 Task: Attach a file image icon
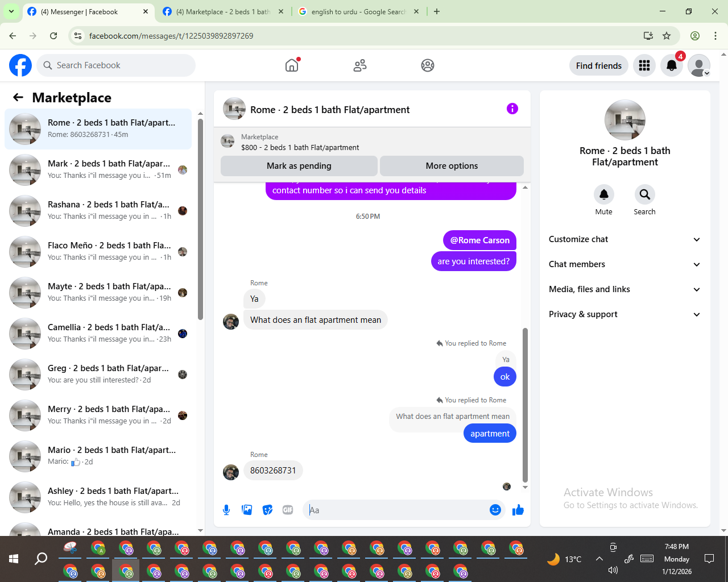click(x=247, y=510)
